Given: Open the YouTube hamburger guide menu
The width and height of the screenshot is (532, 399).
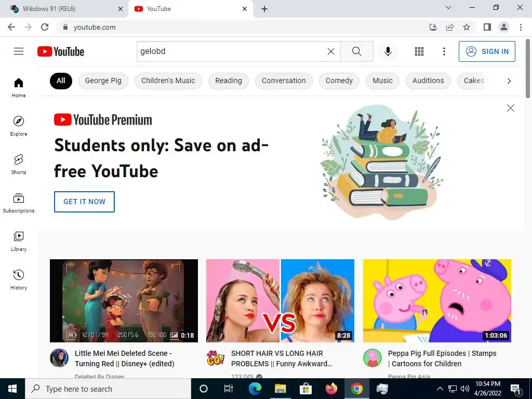Looking at the screenshot, I should coord(19,51).
